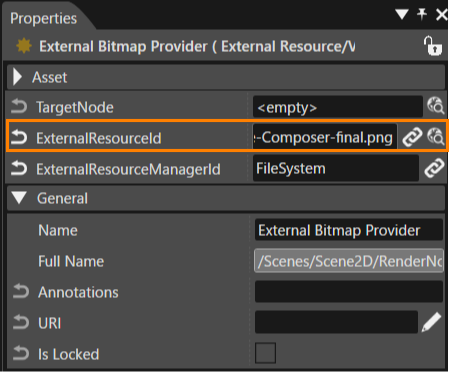Viewport: 449px width, 372px height.
Task: Open the Properties panel options dropdown arrow
Action: coord(402,14)
